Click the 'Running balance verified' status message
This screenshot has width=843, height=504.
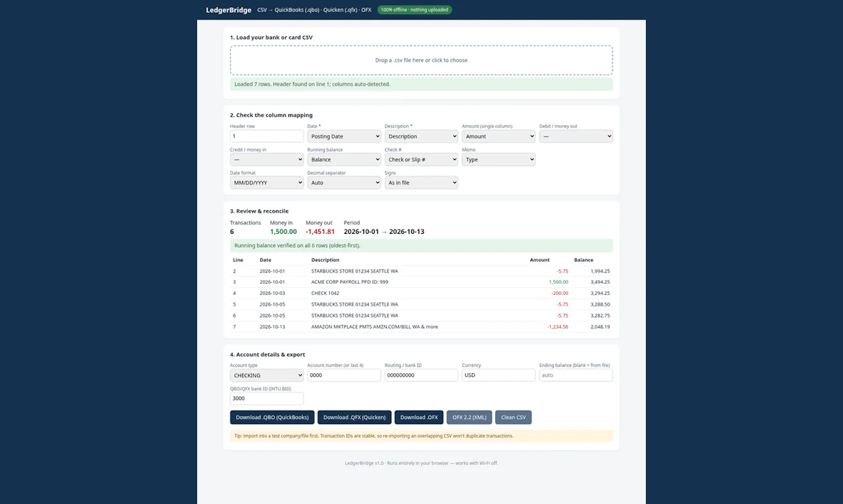click(x=421, y=246)
